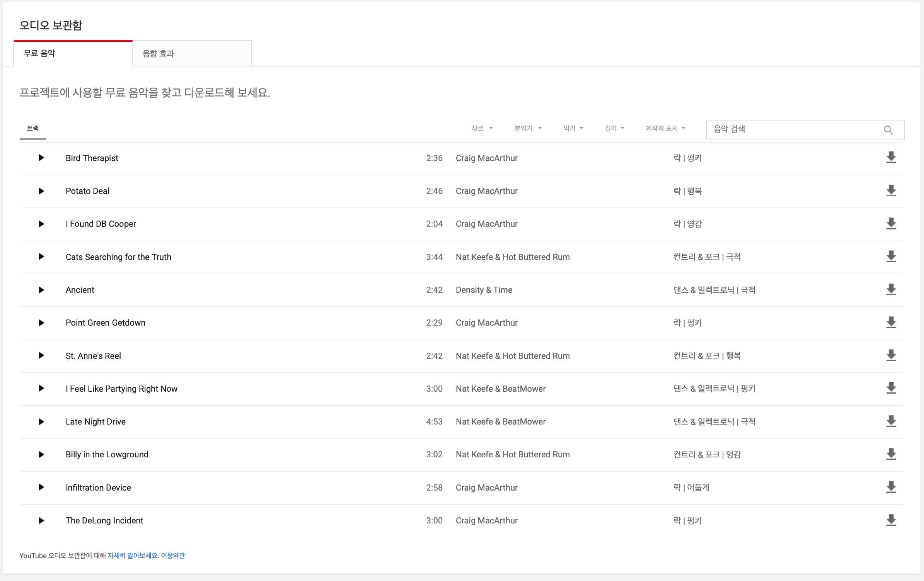Image resolution: width=924 pixels, height=581 pixels.
Task: Download the Infiltration Device track
Action: pyautogui.click(x=891, y=487)
